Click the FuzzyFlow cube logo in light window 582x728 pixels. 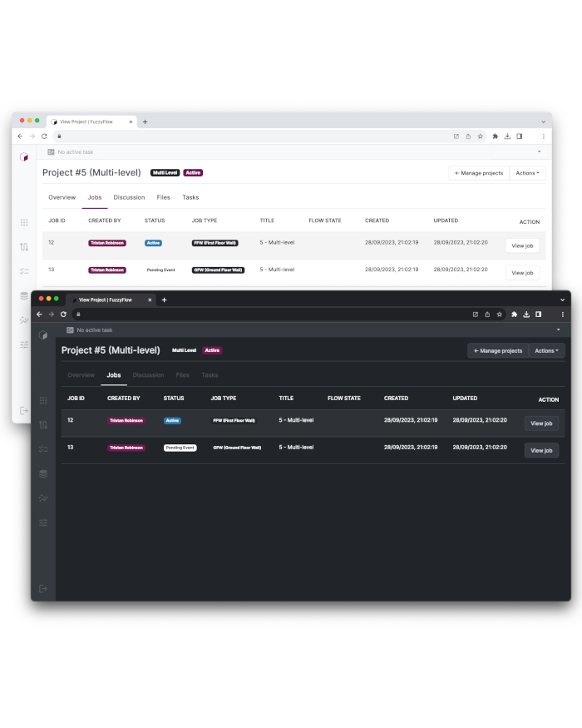(24, 156)
